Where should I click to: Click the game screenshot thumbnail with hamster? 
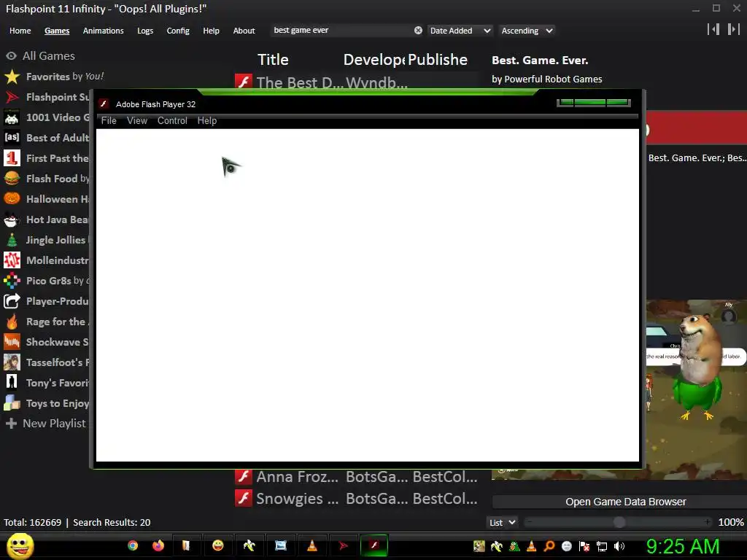coord(697,389)
